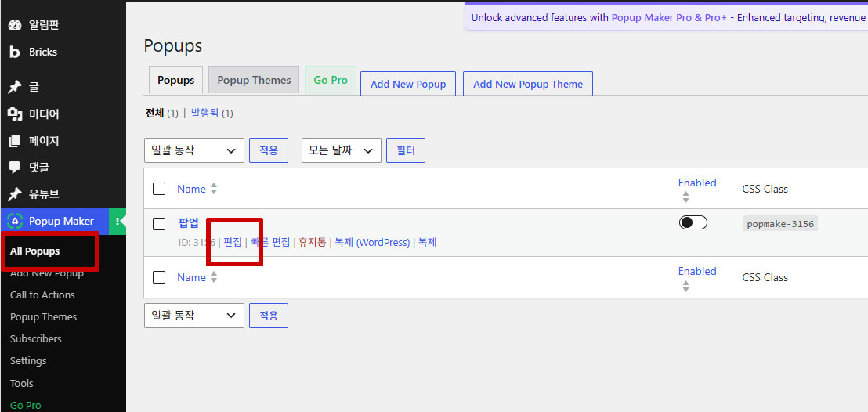Open the 댓글 menu label
The width and height of the screenshot is (868, 412).
(x=38, y=168)
